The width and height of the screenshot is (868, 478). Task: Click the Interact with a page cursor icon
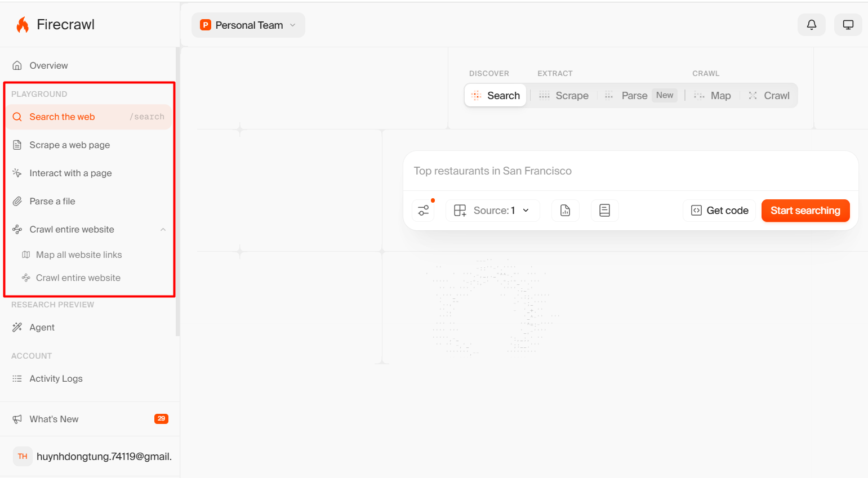click(17, 173)
